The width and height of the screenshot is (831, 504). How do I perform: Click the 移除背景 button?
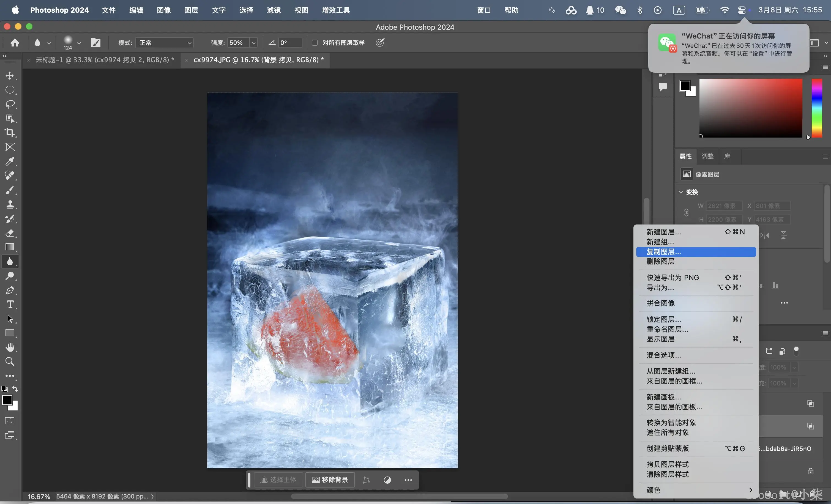(x=330, y=480)
